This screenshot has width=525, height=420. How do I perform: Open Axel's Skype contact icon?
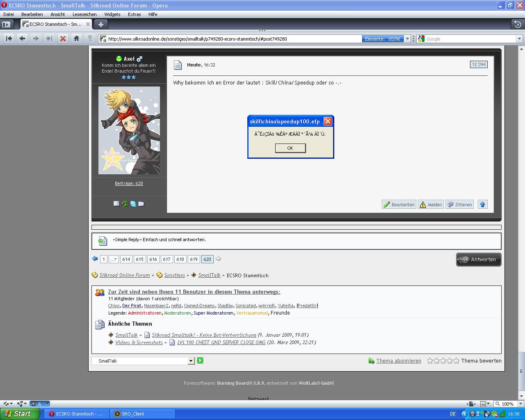pos(133,204)
